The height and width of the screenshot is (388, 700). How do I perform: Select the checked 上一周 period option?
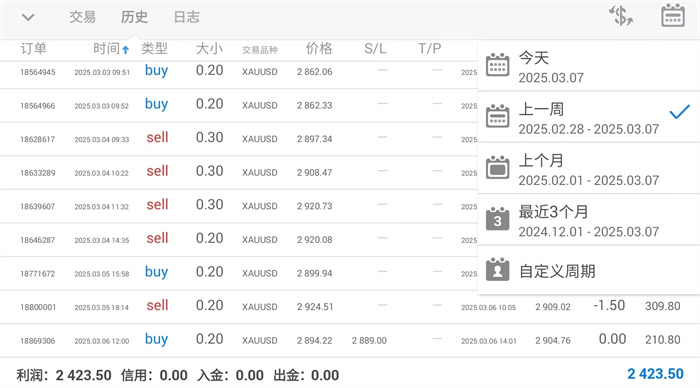pos(589,117)
